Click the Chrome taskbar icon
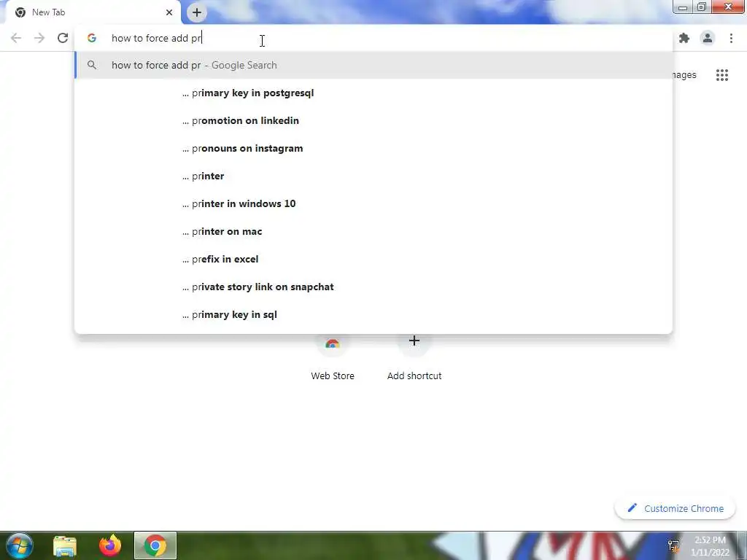 [x=155, y=545]
